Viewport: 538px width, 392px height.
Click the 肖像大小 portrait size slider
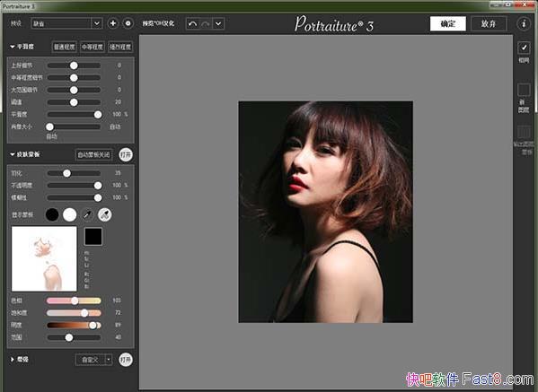74,126
